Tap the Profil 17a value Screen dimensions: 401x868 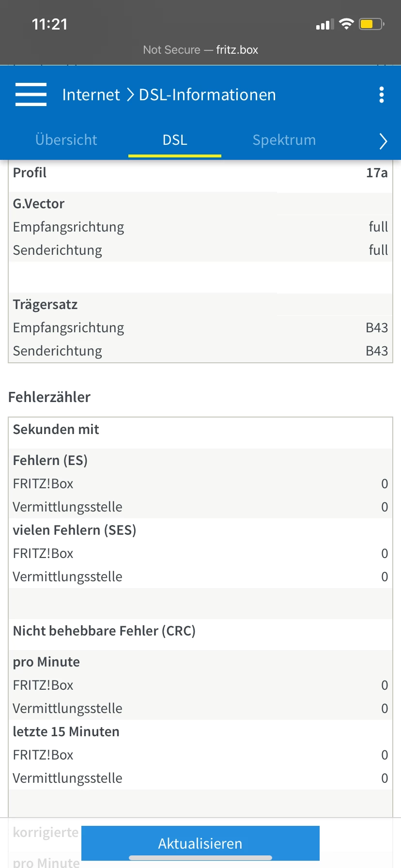pyautogui.click(x=377, y=173)
